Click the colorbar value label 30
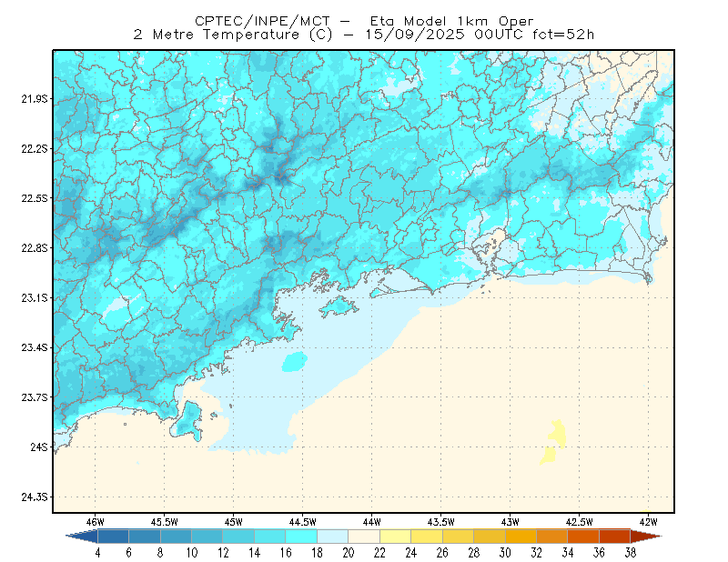The height and width of the screenshot is (562, 728). pos(505,553)
